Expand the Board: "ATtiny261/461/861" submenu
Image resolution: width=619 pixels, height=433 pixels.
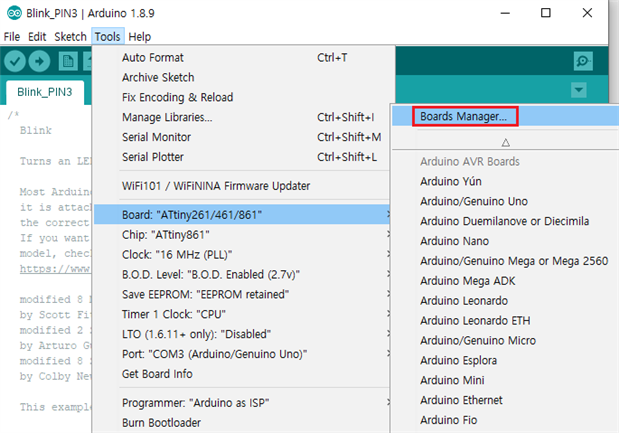tap(242, 215)
